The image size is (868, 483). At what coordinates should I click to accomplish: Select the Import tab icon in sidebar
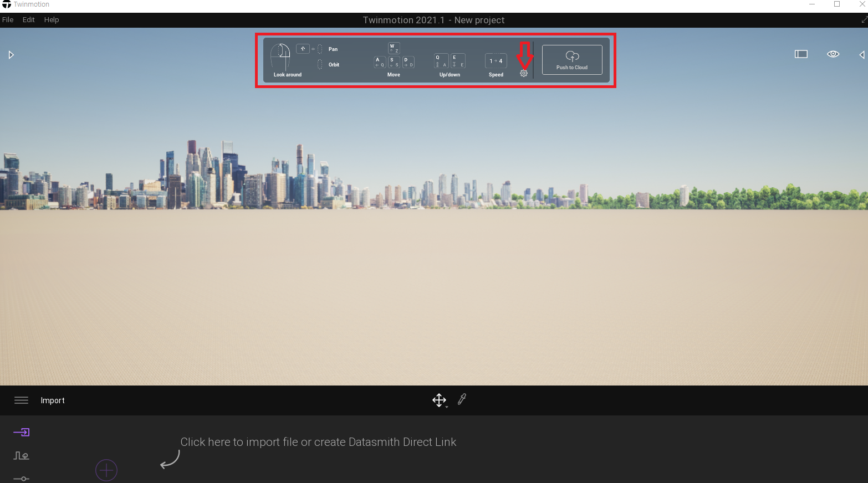coord(22,432)
